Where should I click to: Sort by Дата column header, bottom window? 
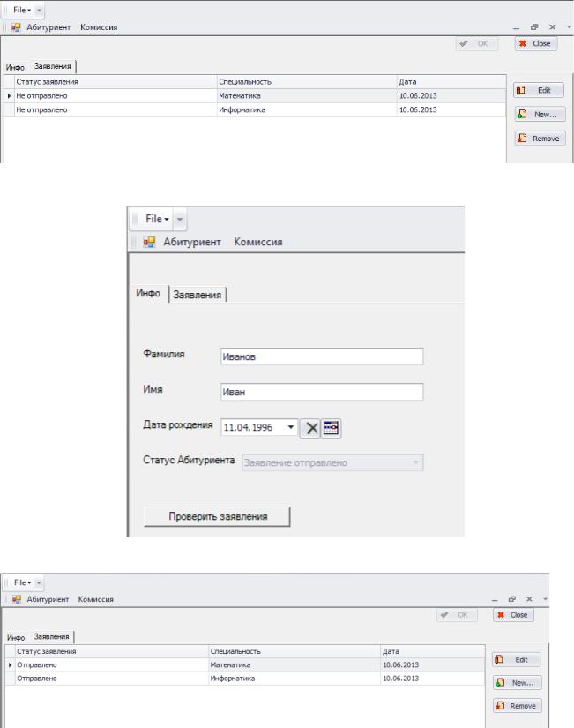click(432, 651)
